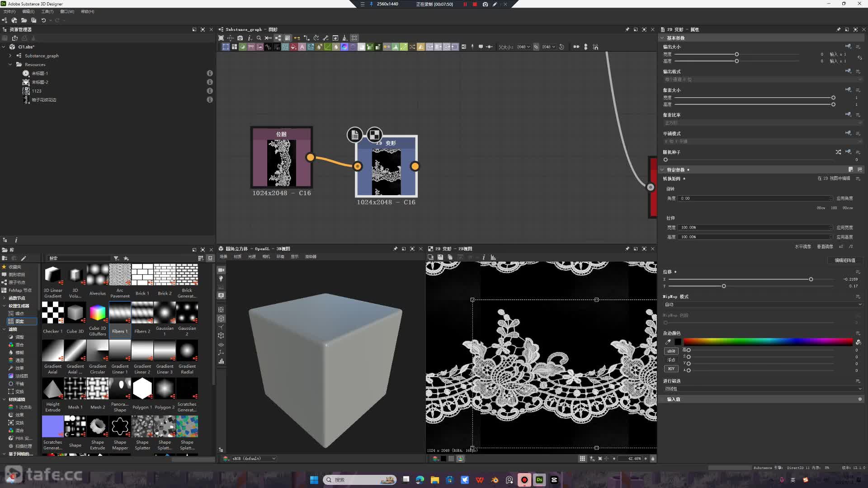Click the offset Y slider handle
This screenshot has height=488, width=868.
coord(724,286)
